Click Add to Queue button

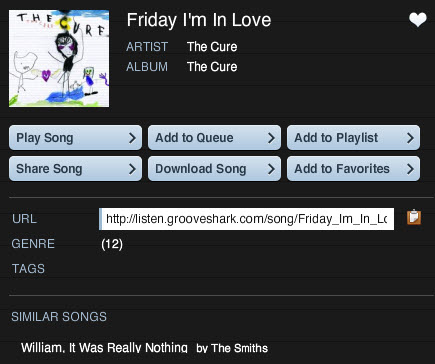[214, 138]
